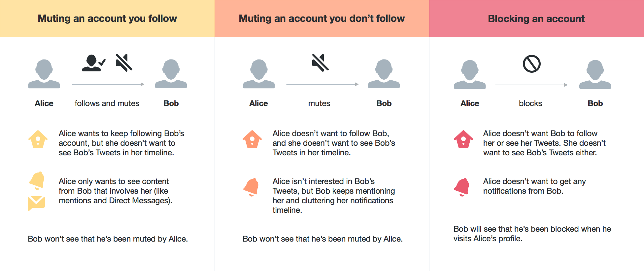Viewport: 644px width, 271px height.
Task: Click the mute speaker icon in first column
Action: 124,62
